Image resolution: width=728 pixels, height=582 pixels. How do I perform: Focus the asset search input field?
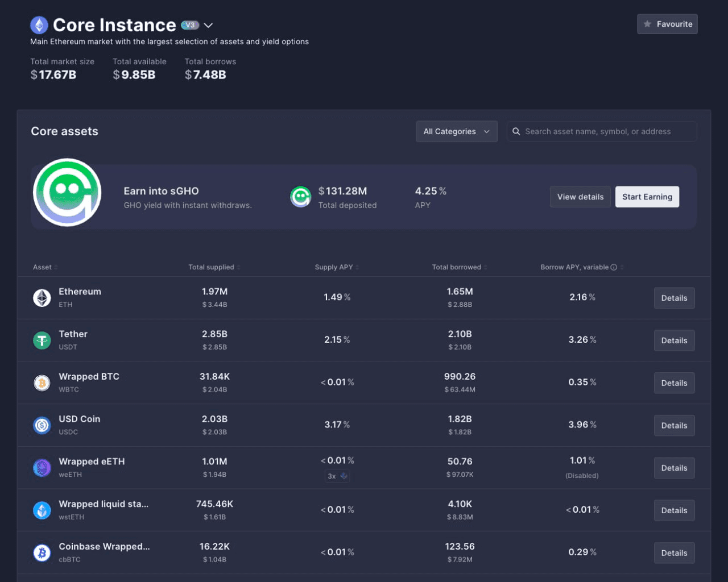tap(602, 131)
